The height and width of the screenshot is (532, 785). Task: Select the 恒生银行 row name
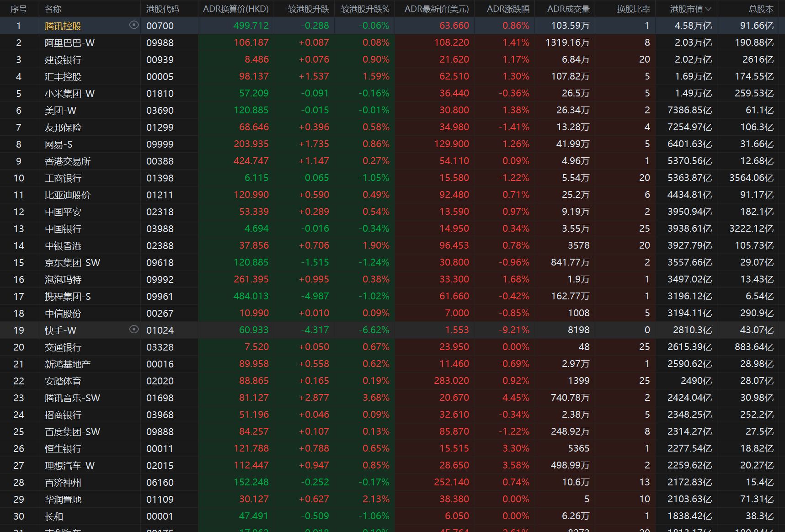tap(63, 449)
